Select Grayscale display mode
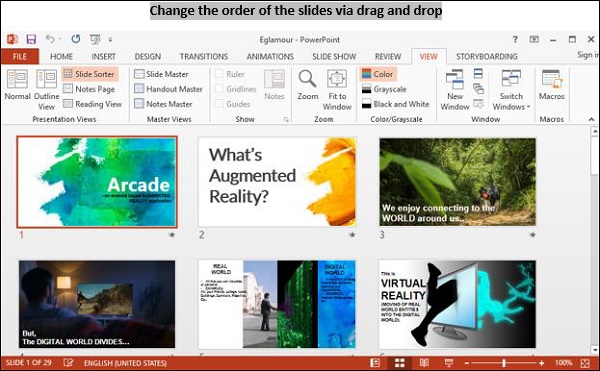600x371 pixels. click(384, 89)
